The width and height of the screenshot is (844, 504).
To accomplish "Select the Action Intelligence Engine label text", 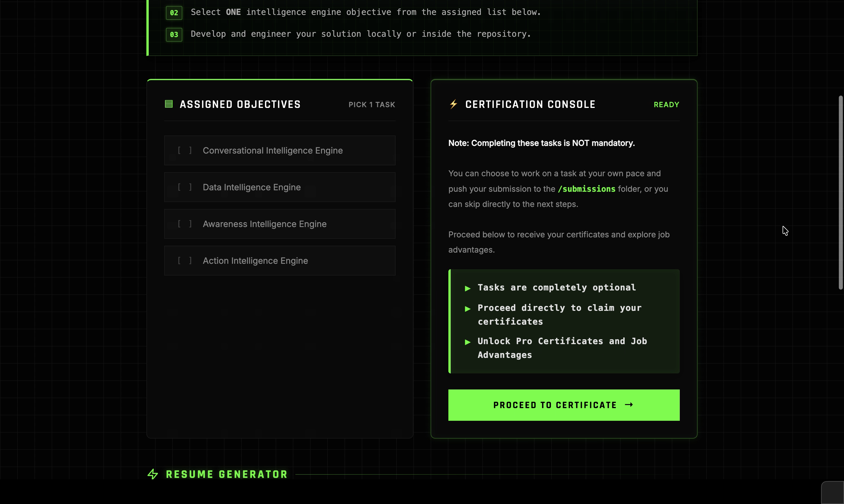I will click(255, 261).
